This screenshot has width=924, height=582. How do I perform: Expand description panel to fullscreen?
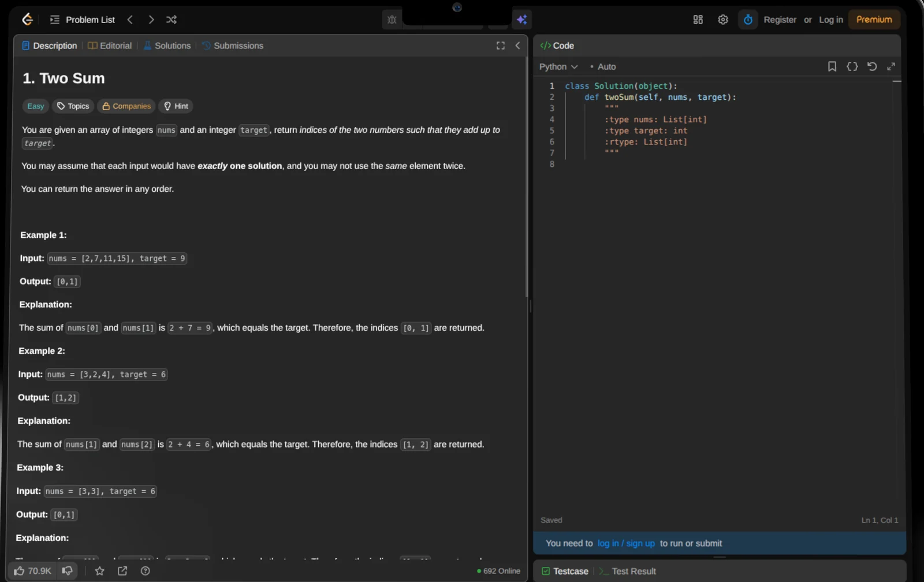tap(501, 46)
